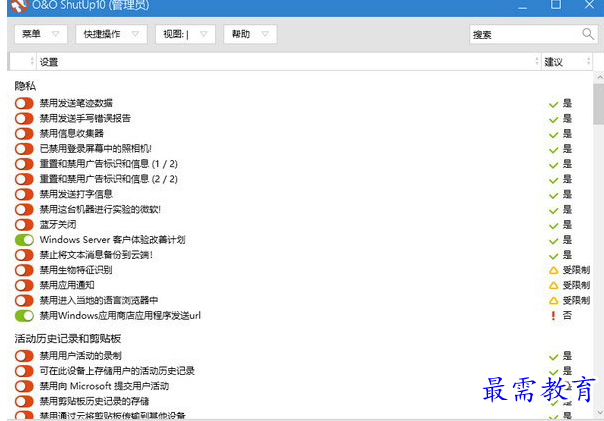Open the 视图 dropdown
Image resolution: width=604 pixels, height=421 pixels.
click(185, 34)
